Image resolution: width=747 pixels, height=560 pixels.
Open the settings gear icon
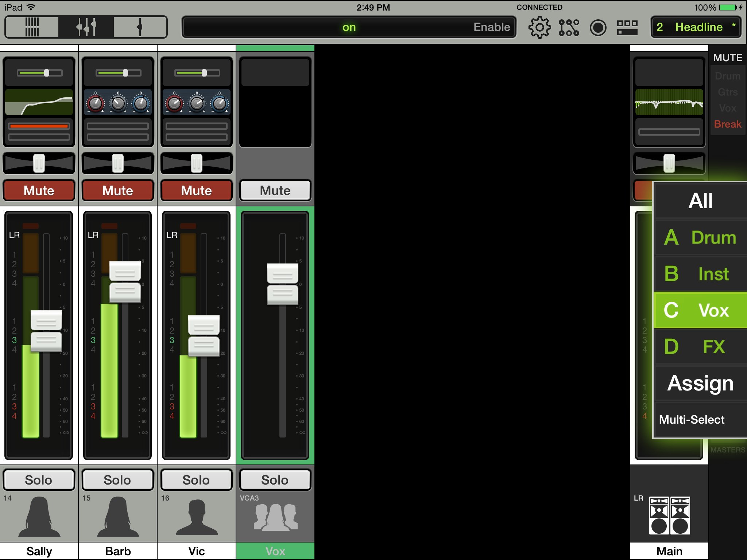point(539,27)
